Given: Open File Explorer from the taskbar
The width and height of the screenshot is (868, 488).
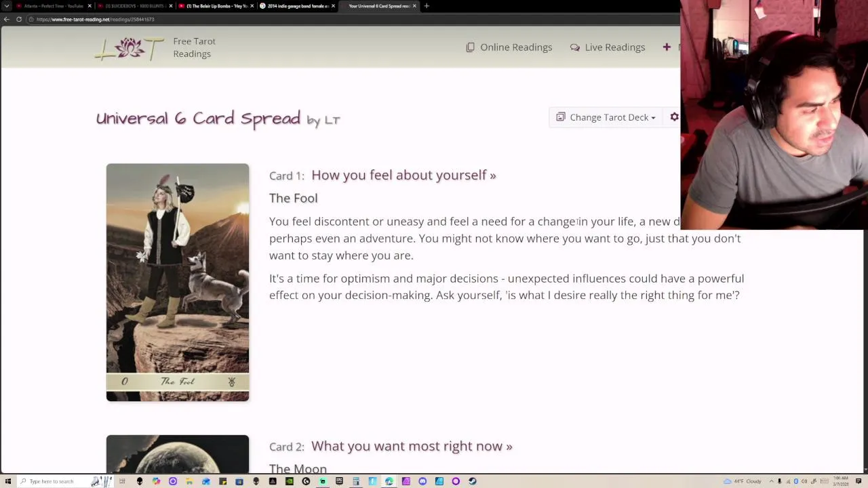Looking at the screenshot, I should point(189,481).
